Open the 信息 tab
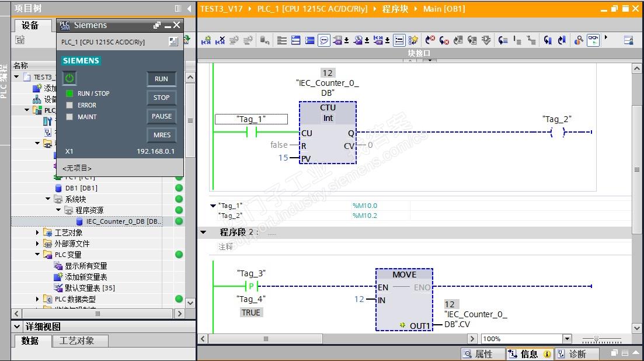The width and height of the screenshot is (644, 361). (x=529, y=354)
